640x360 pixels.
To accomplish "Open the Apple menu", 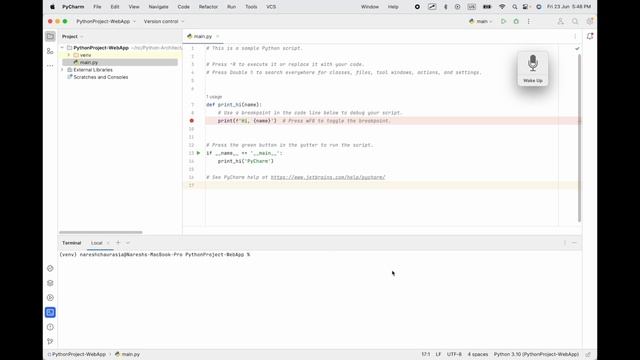I will tap(52, 7).
